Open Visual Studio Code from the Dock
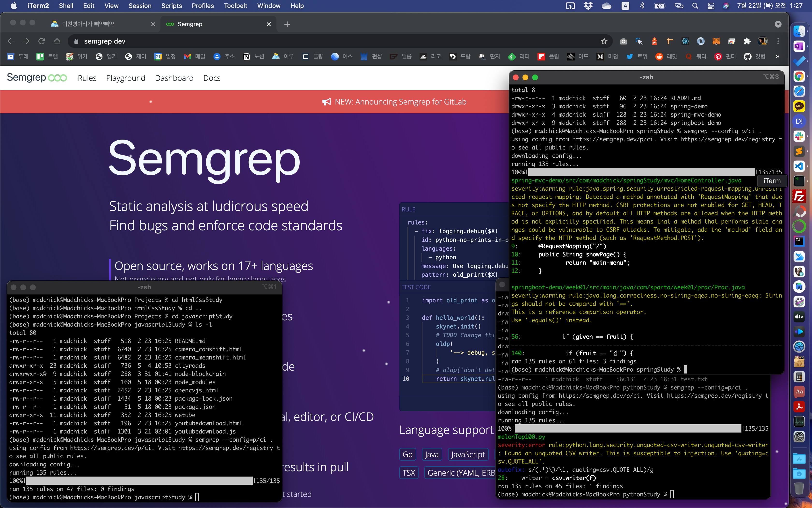 (x=799, y=166)
